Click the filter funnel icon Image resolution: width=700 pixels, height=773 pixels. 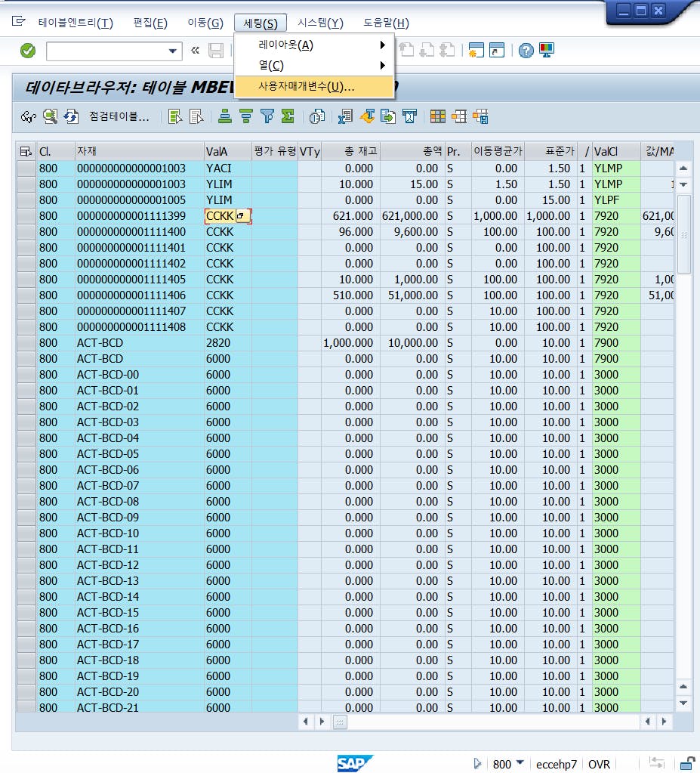tap(267, 117)
